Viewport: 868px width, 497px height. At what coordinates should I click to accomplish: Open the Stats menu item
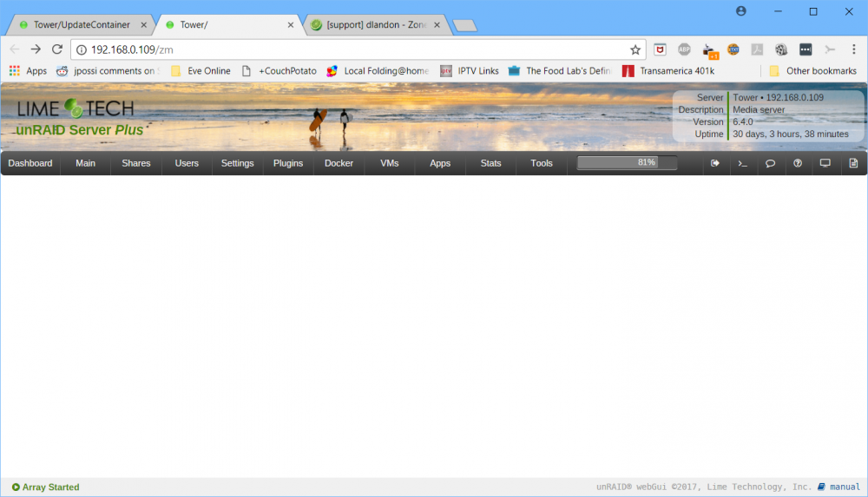[490, 163]
